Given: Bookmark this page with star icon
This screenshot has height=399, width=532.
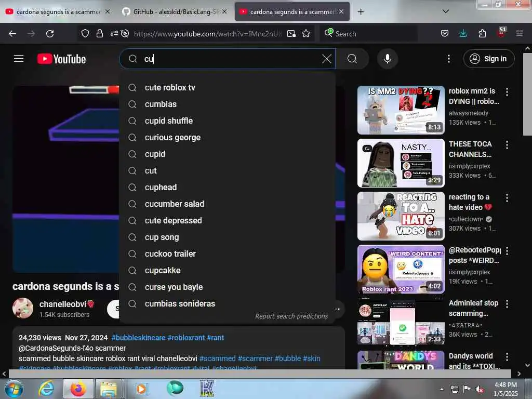Looking at the screenshot, I should coord(306,33).
